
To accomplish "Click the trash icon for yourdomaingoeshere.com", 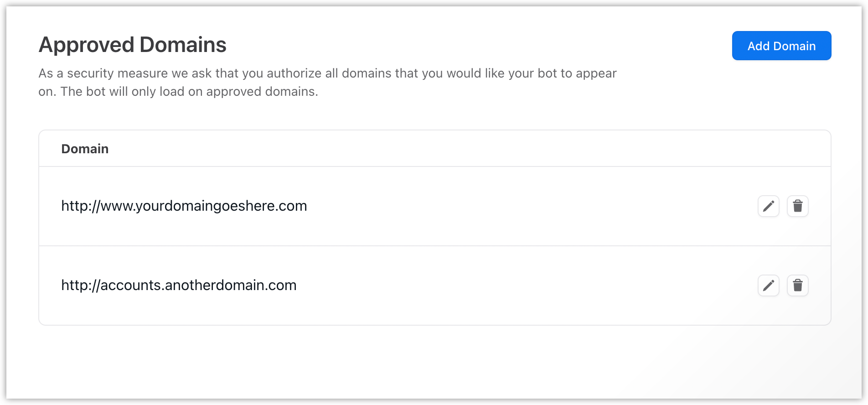I will tap(798, 206).
